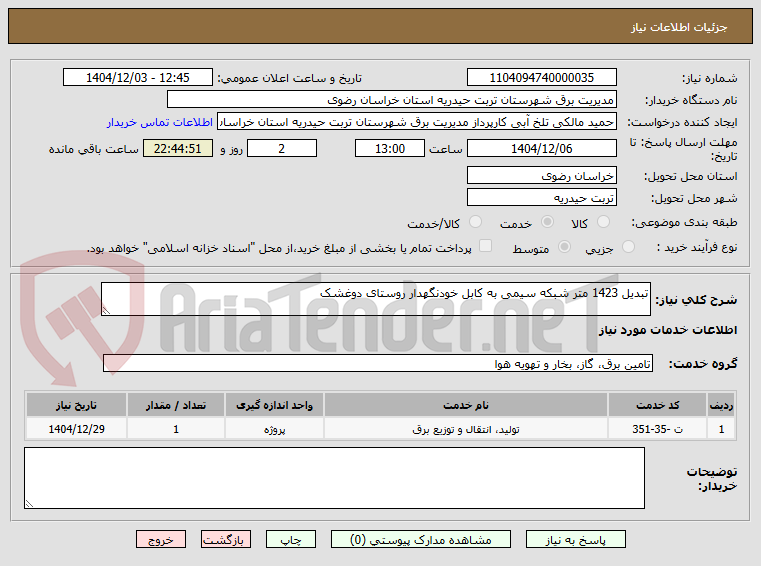761x566 pixels.
Task: Click the استان محل تحویل field
Action: [542, 175]
